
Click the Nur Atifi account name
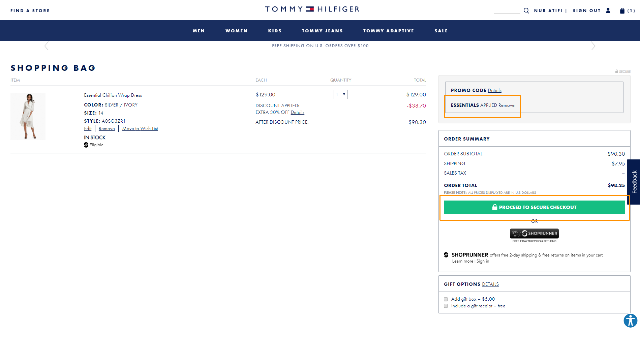pos(548,11)
